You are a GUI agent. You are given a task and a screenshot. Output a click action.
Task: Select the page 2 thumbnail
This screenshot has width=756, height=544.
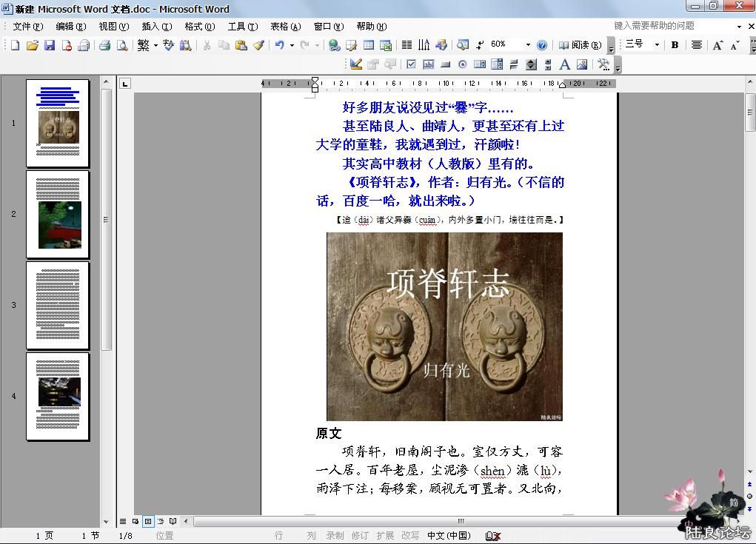(x=58, y=214)
